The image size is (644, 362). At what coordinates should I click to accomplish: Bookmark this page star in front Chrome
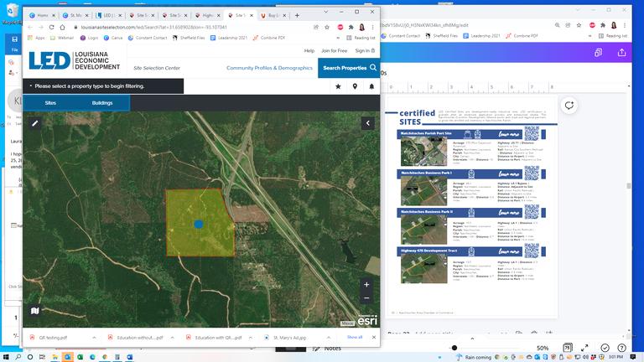point(327,27)
